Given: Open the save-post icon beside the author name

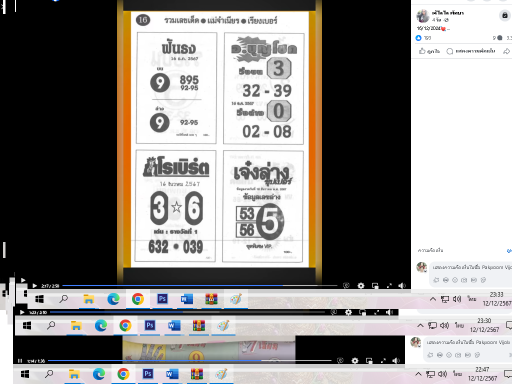Looking at the screenshot, I should coord(505,15).
